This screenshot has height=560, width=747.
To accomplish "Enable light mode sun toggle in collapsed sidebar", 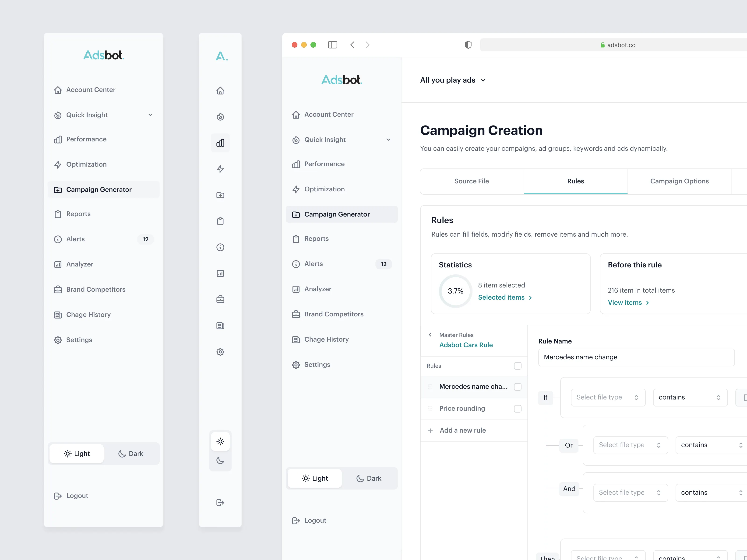I will coord(220,441).
